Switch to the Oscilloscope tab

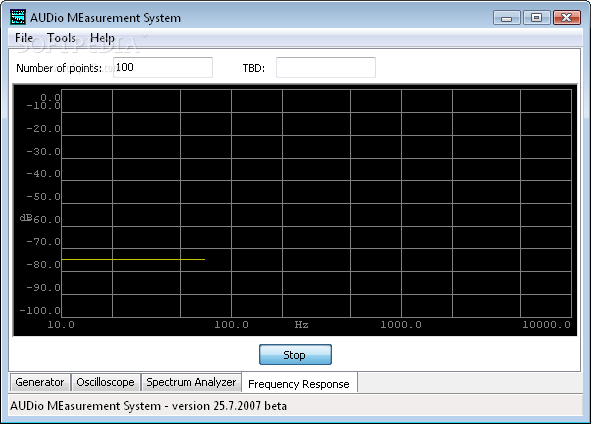point(106,382)
